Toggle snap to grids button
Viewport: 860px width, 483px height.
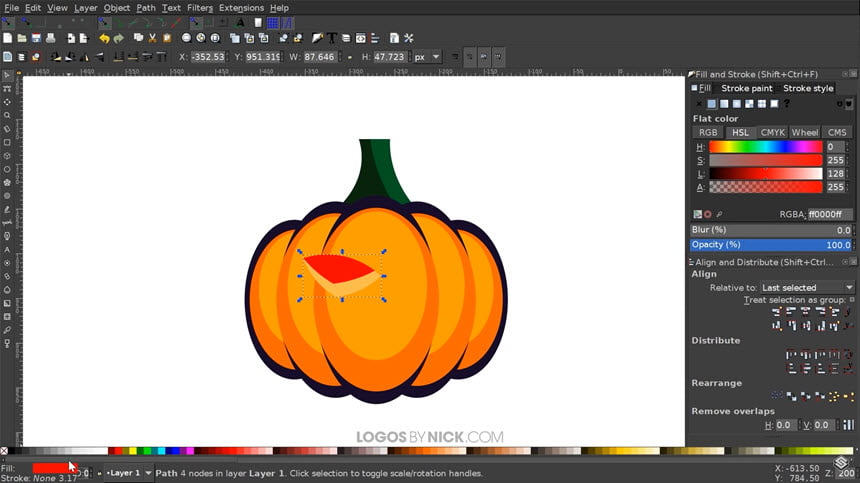point(273,23)
